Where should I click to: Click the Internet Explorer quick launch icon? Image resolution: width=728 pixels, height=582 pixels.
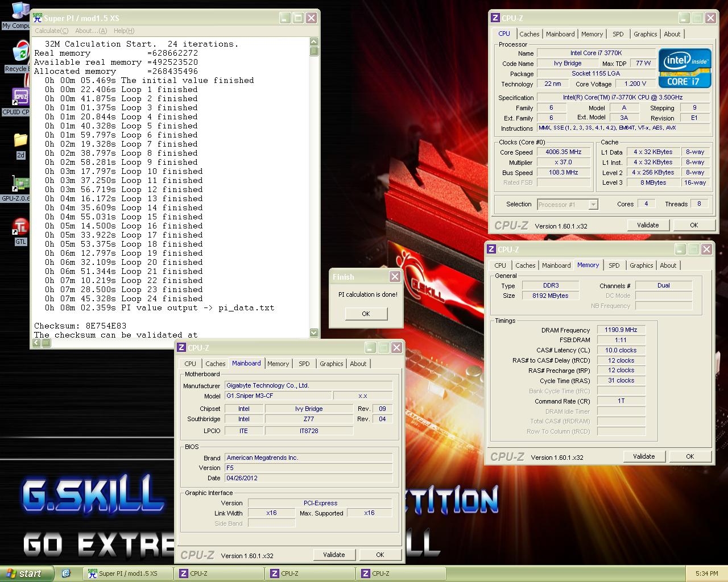(x=66, y=573)
